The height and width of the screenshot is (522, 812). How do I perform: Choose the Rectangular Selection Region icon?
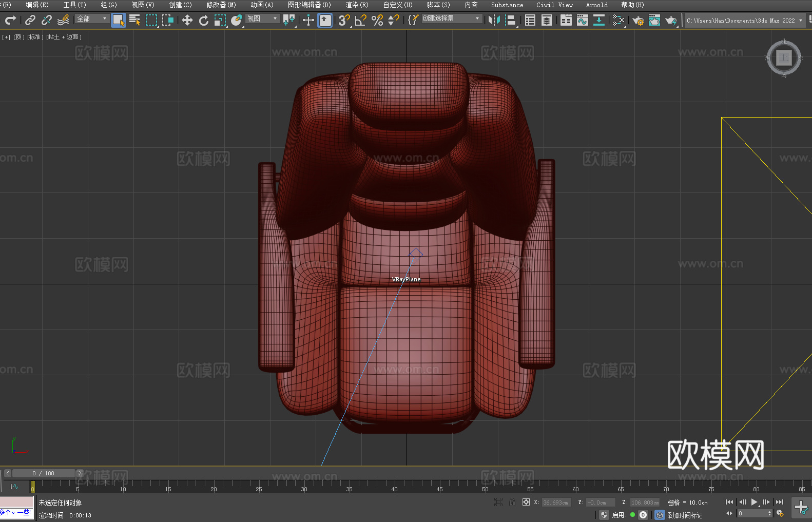(x=151, y=20)
